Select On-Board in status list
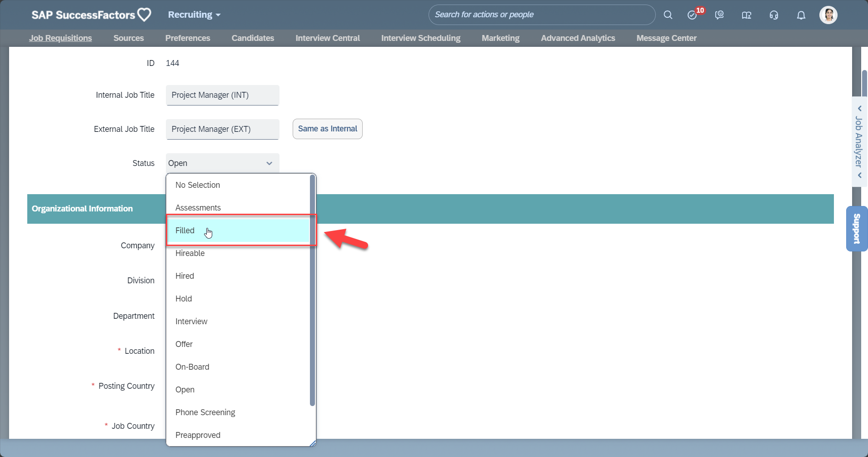The image size is (868, 457). 238,367
